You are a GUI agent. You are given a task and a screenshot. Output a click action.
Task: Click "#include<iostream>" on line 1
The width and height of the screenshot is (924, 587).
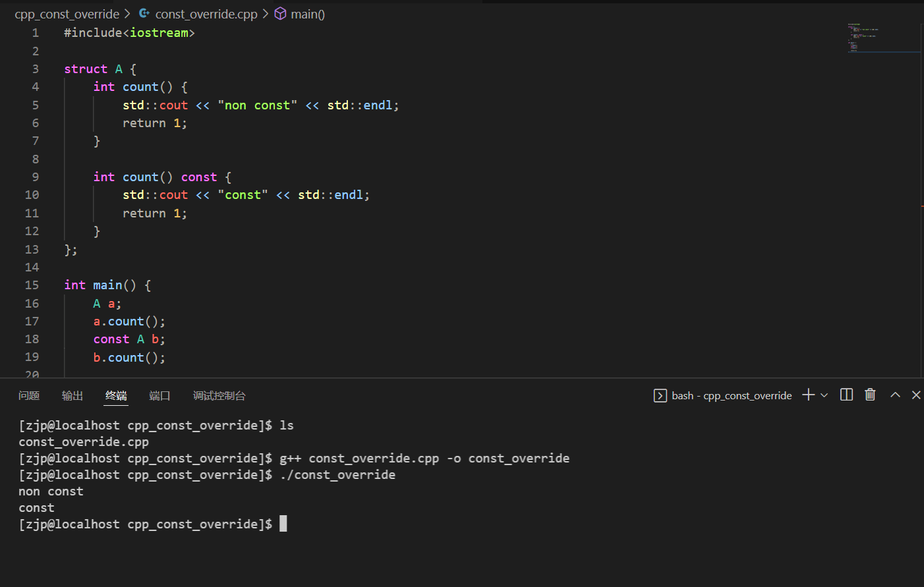(129, 33)
